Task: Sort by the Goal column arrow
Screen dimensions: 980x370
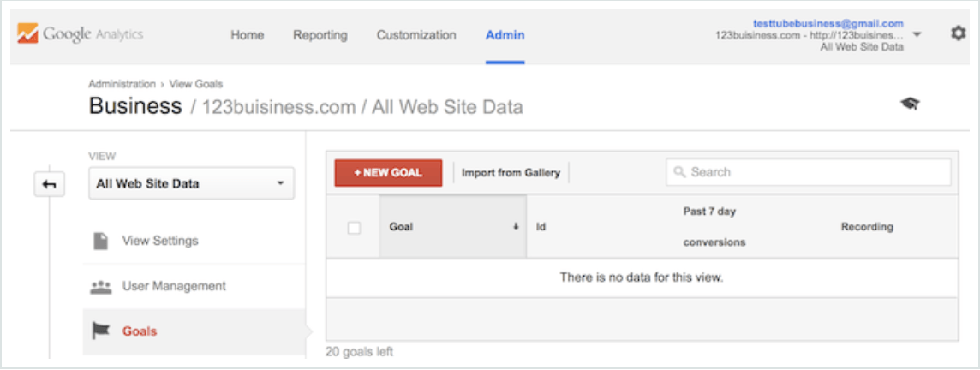Action: (x=516, y=227)
